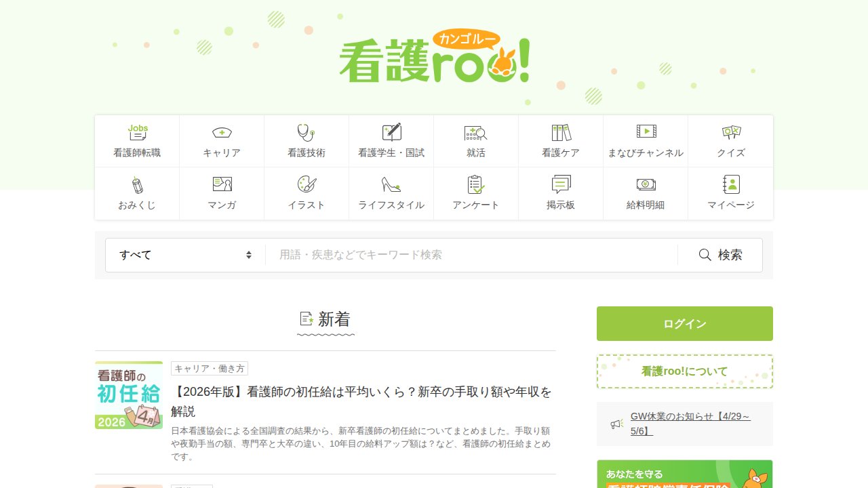Open the 看護師転職 (Jobs) section icon

pyautogui.click(x=136, y=140)
